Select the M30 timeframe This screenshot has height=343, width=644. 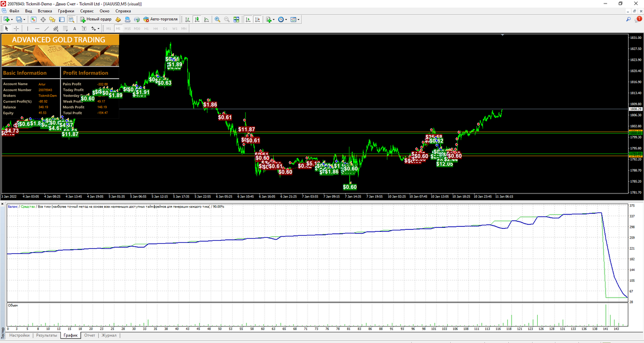pos(137,28)
